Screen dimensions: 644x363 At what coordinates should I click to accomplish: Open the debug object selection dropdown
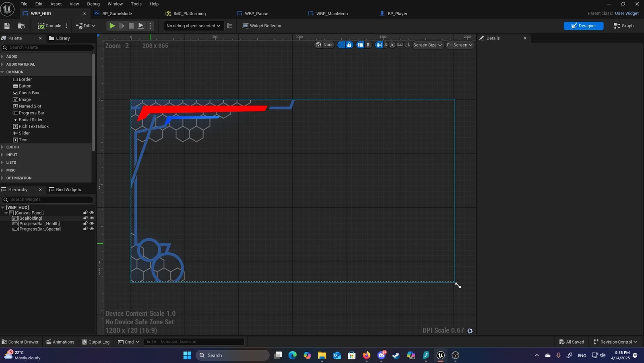click(x=193, y=26)
